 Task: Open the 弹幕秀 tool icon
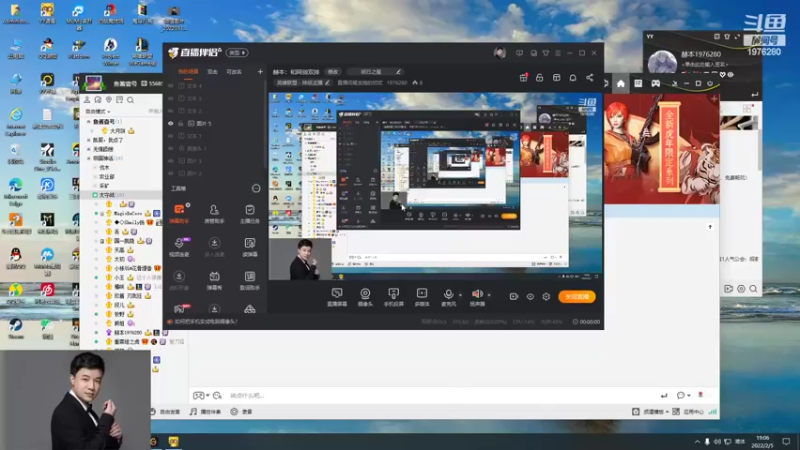click(214, 280)
